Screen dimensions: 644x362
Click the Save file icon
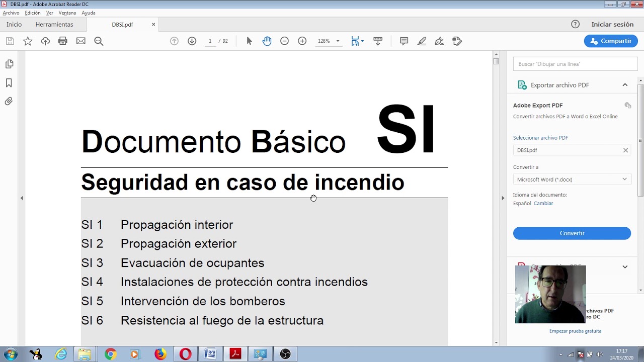click(10, 41)
